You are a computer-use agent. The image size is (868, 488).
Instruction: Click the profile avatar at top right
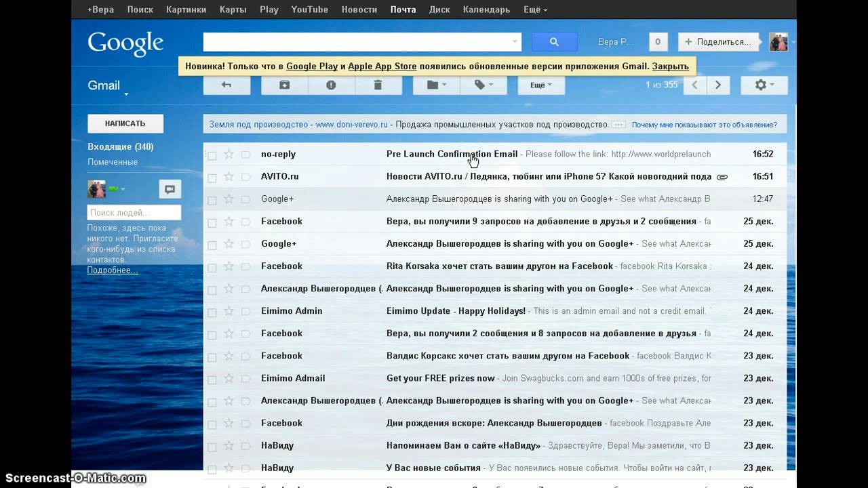[x=778, y=42]
